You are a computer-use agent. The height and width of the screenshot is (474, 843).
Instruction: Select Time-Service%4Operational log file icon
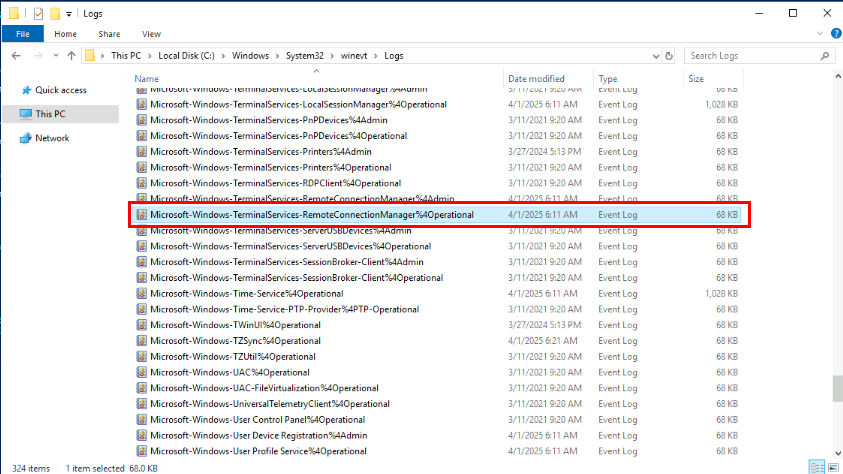[x=141, y=293]
